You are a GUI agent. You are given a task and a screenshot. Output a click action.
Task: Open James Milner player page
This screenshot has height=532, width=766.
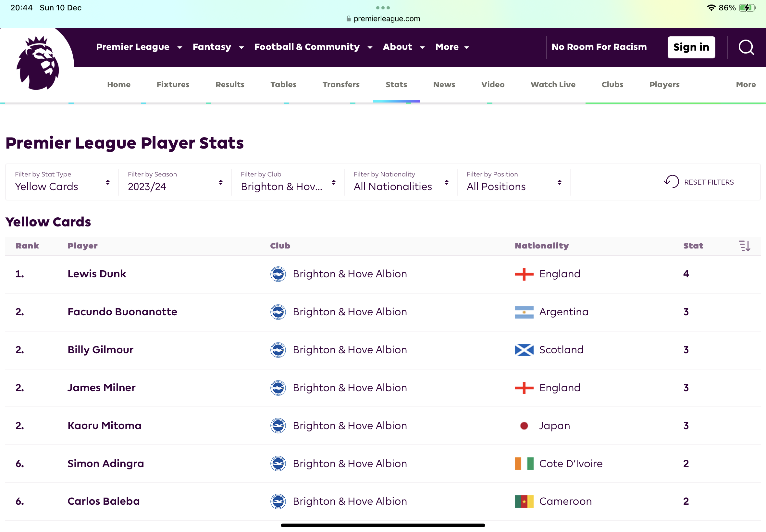pos(101,388)
